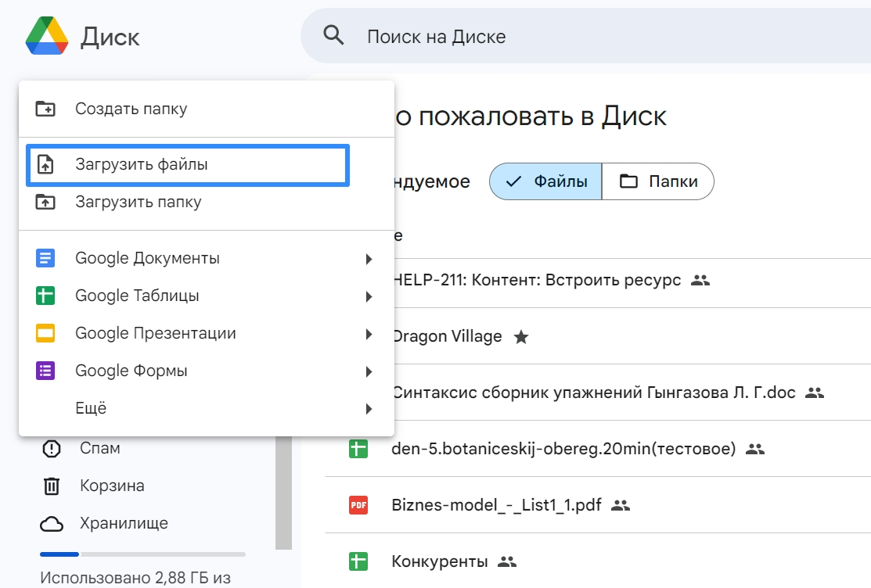Toggle the Файлы filter chip

(x=545, y=181)
